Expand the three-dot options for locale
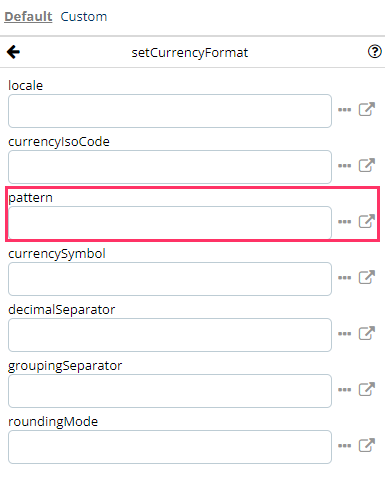This screenshot has width=385, height=484. coord(345,110)
